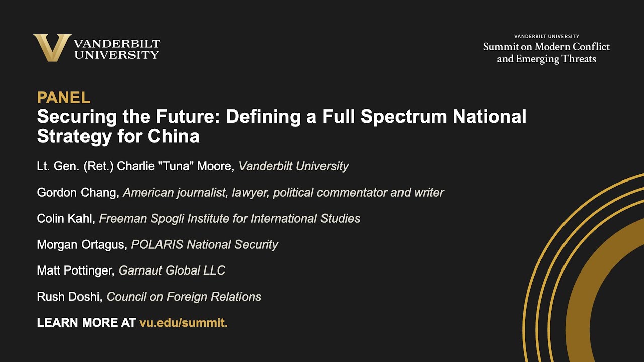The height and width of the screenshot is (362, 644).
Task: Click the small Vanderbilt University summit caption
Action: 546,36
